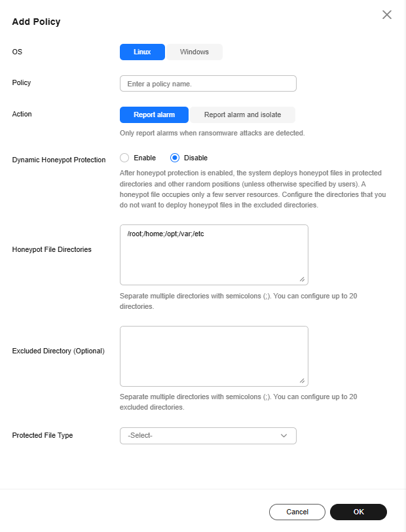Close the Add Policy dialog with X

[386, 14]
